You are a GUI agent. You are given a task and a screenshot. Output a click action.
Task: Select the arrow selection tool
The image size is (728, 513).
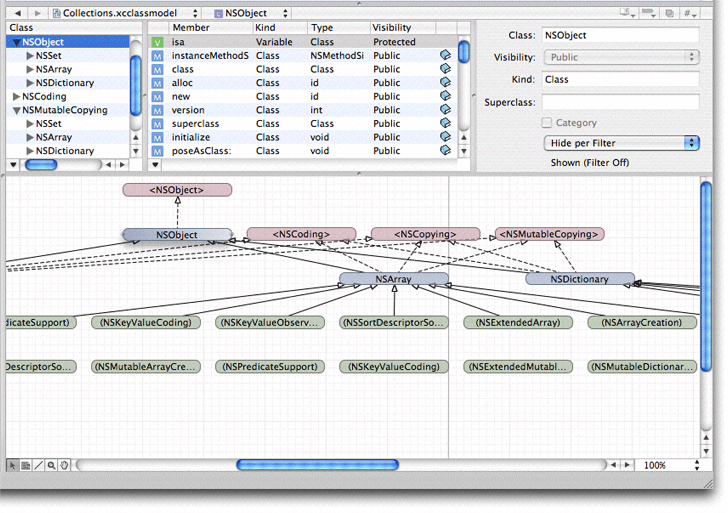(13, 465)
